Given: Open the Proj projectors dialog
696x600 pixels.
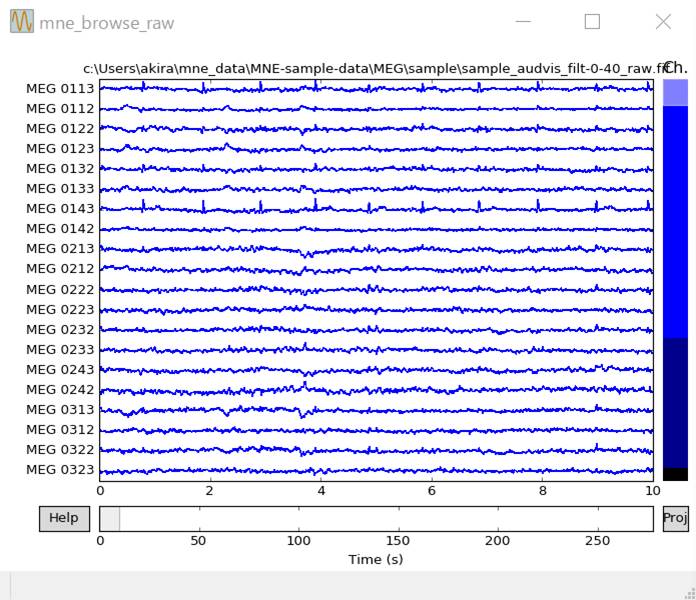Looking at the screenshot, I should (675, 518).
